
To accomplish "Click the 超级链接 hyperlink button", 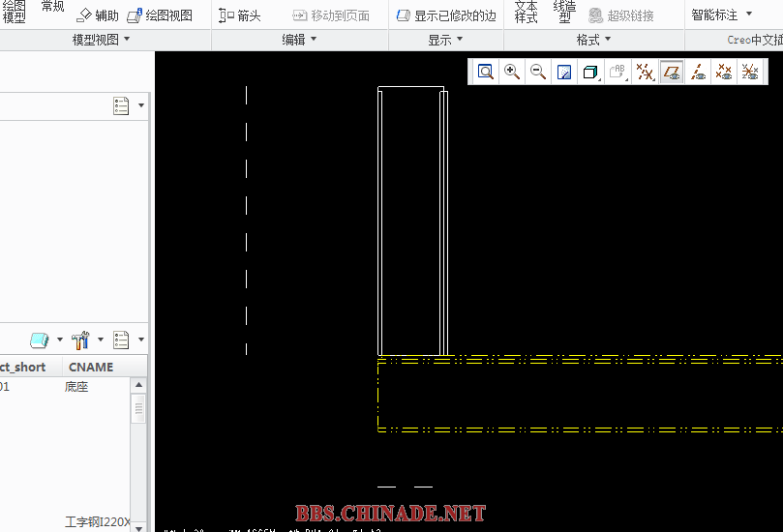I will point(621,15).
